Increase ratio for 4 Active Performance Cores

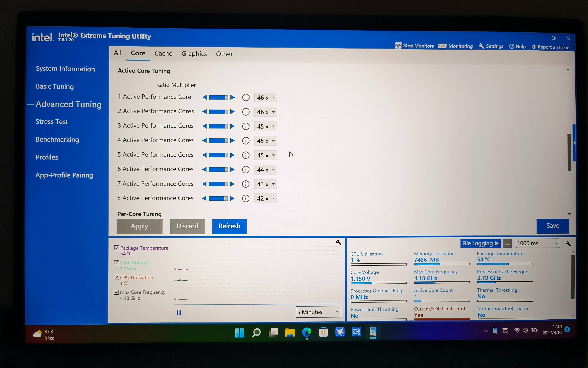point(233,140)
